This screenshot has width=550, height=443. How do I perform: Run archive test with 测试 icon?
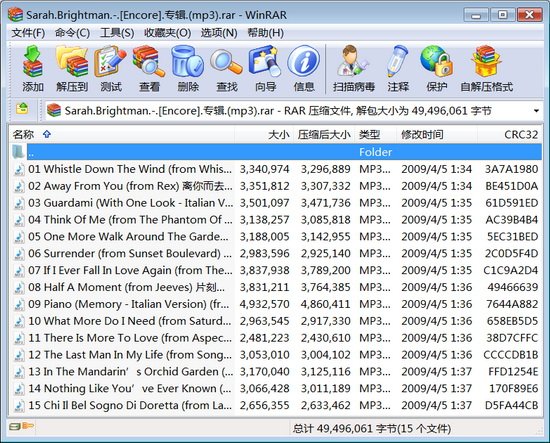110,69
